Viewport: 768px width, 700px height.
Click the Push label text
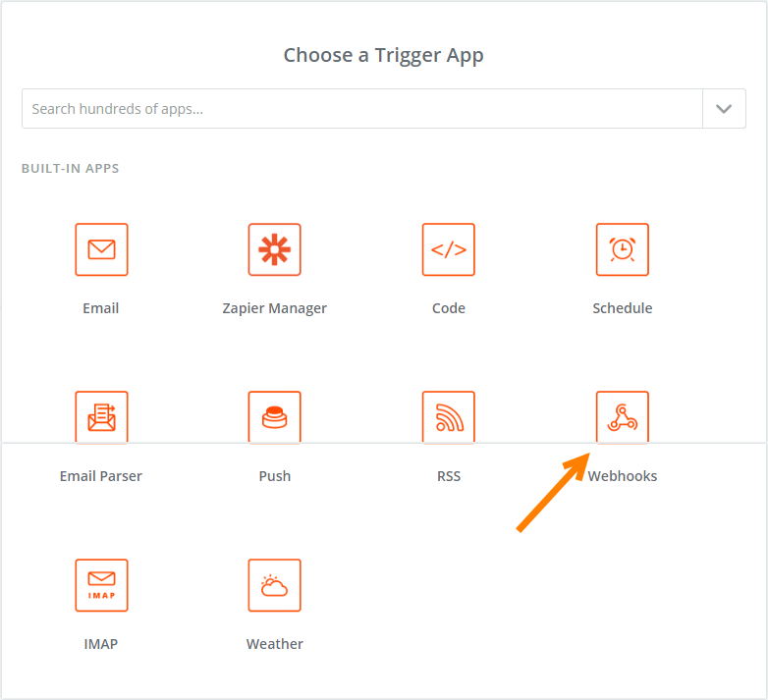coord(275,476)
